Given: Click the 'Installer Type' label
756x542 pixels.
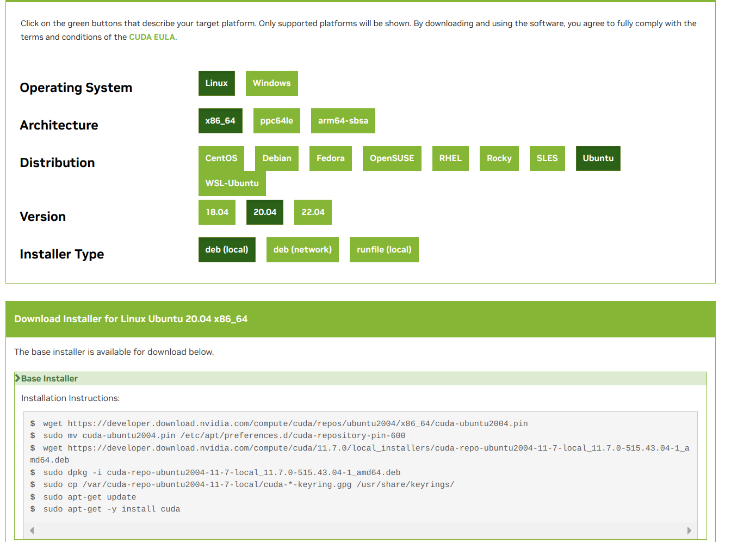Looking at the screenshot, I should point(61,254).
